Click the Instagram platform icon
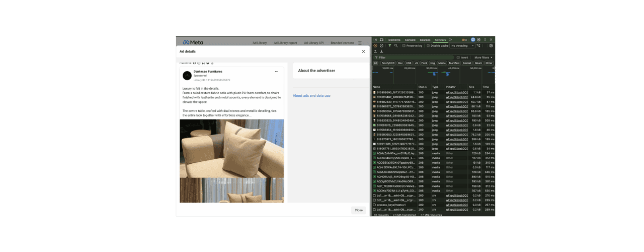Screen dimensions: 644x252 click(199, 63)
